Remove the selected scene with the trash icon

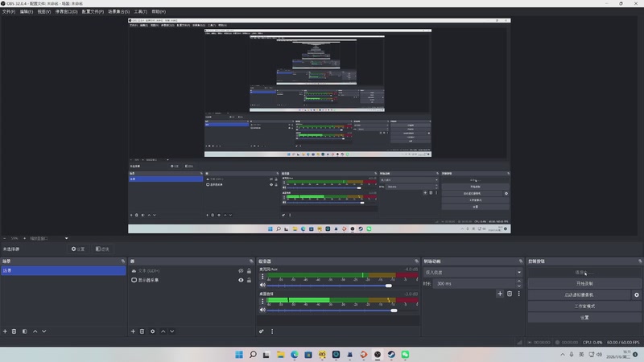pyautogui.click(x=14, y=331)
